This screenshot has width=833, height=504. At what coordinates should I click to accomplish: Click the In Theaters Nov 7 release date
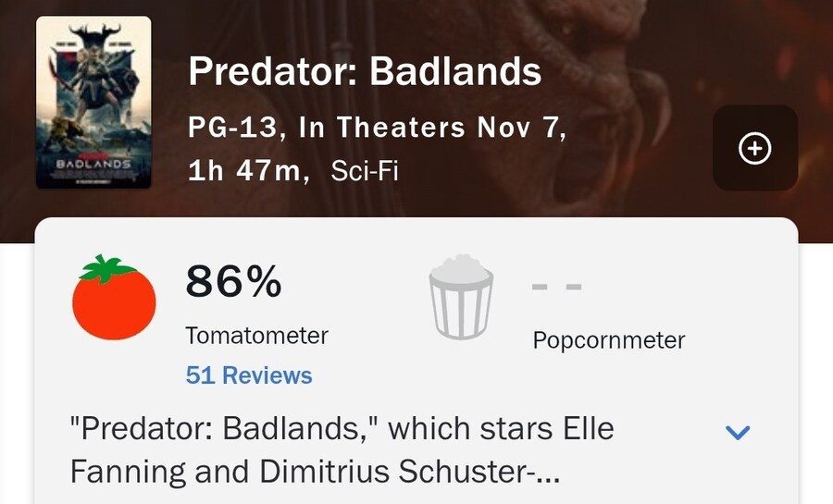click(x=432, y=129)
